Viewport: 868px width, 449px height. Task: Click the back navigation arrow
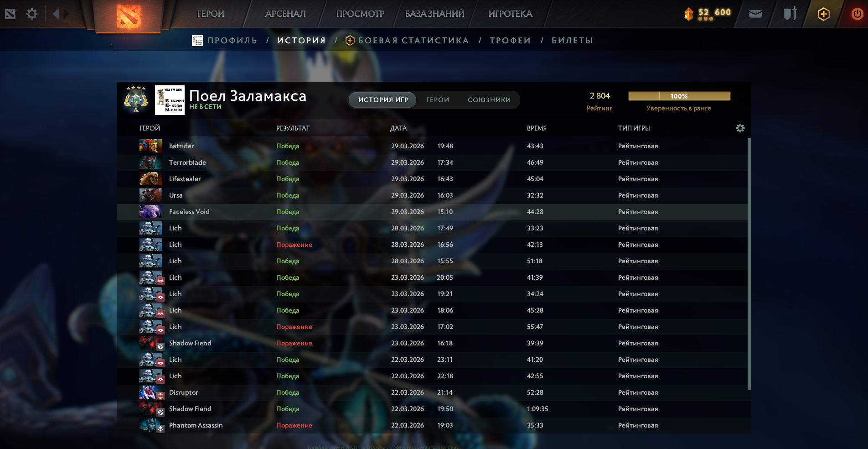(x=56, y=14)
